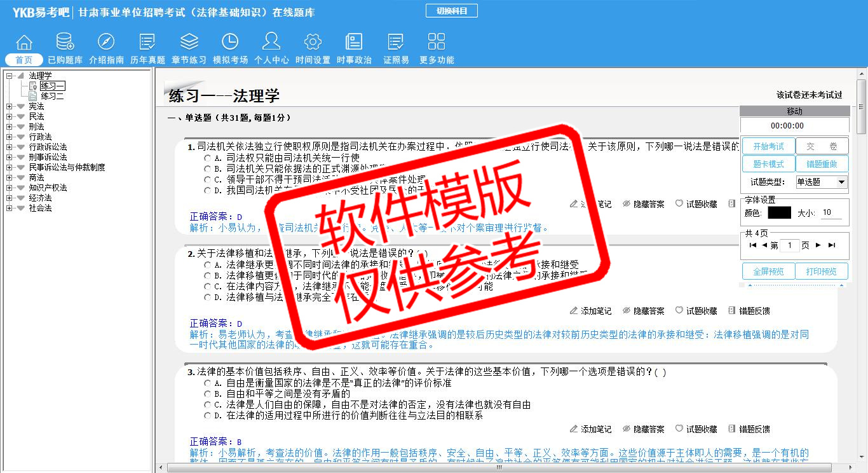Click the 已购题库 database icon

(x=65, y=43)
